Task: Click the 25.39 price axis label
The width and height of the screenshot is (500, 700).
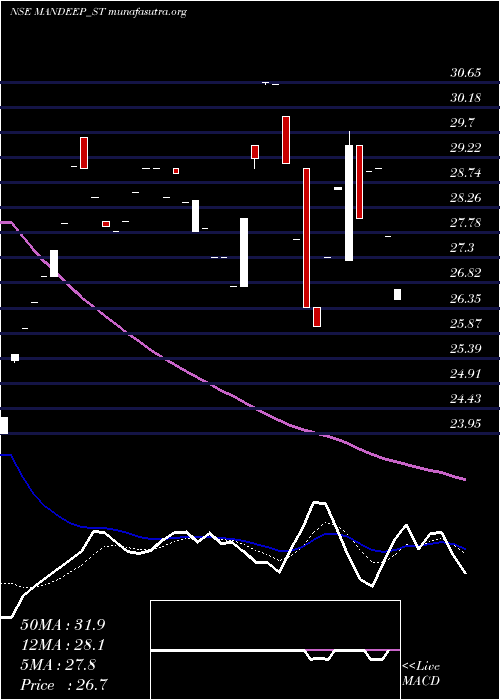Action: point(466,348)
